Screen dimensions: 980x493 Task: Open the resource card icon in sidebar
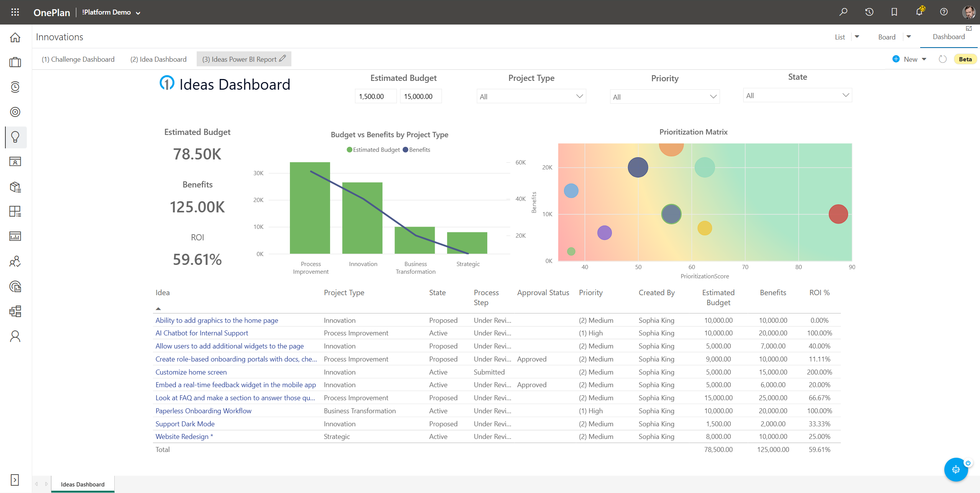[15, 162]
